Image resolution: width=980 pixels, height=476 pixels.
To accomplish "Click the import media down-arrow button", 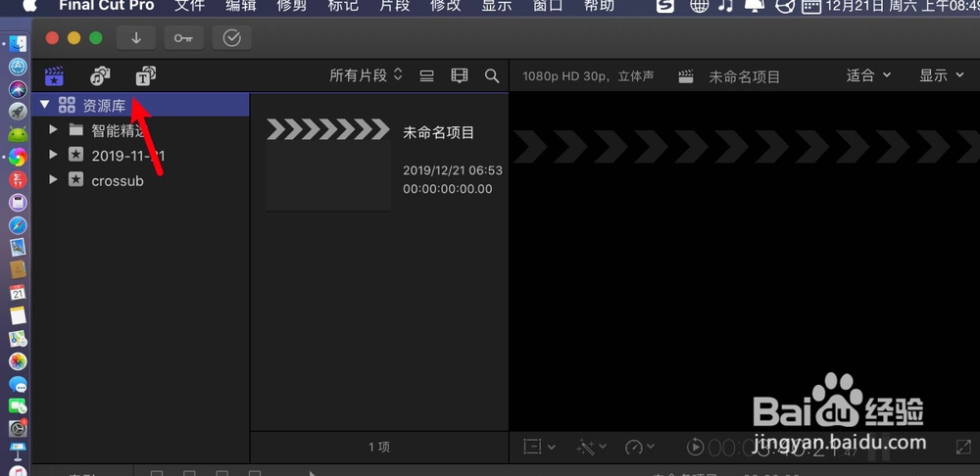I will 135,38.
